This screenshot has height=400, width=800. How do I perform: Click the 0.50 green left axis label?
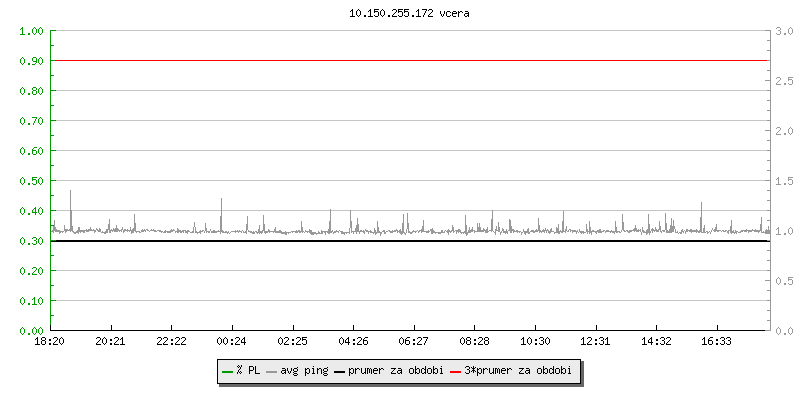pos(31,181)
